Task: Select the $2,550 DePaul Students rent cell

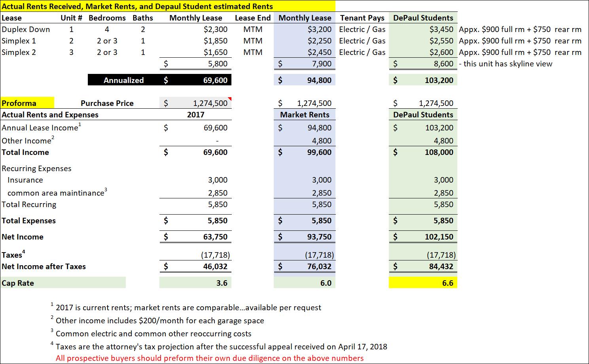Action: [x=423, y=41]
